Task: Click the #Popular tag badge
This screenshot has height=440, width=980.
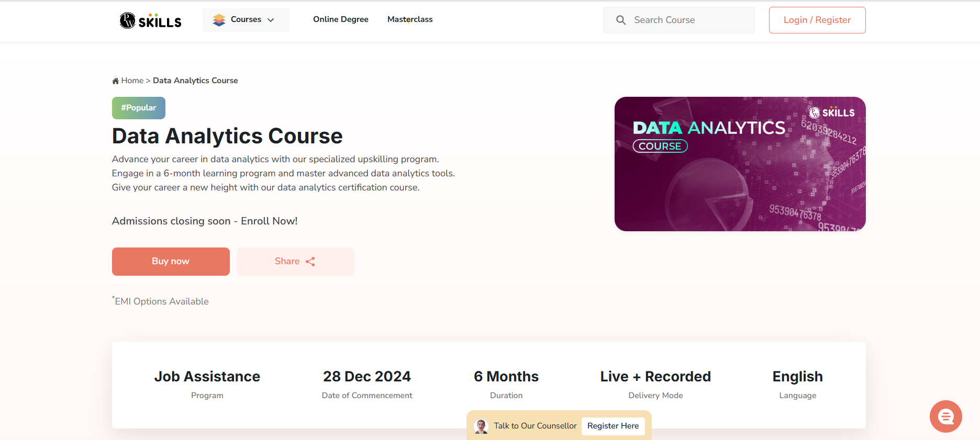Action: 139,108
